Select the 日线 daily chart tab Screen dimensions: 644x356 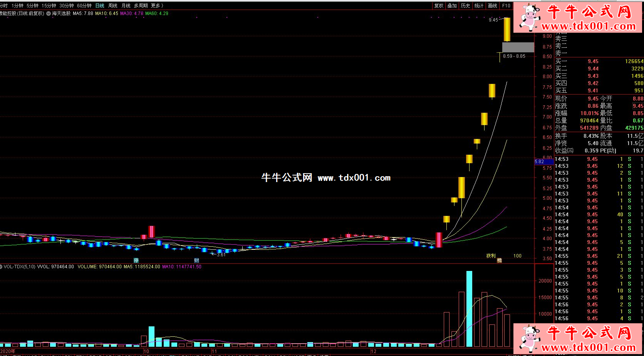pos(100,6)
